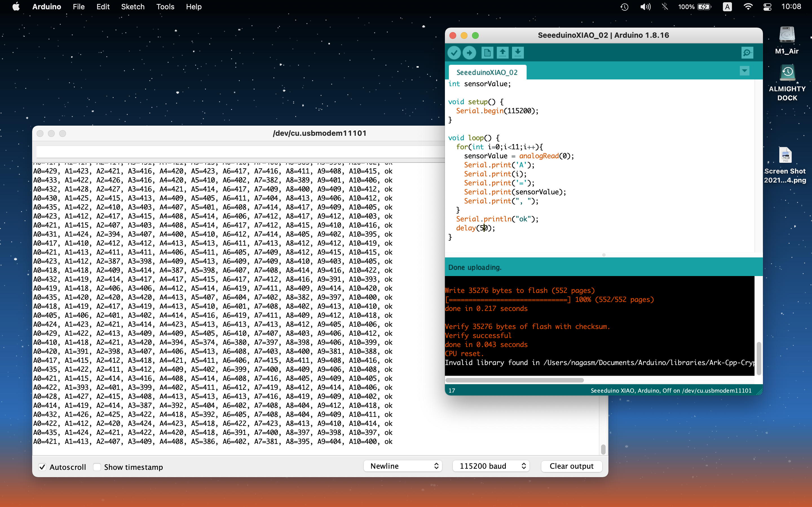Open the Sketch menu

point(133,7)
